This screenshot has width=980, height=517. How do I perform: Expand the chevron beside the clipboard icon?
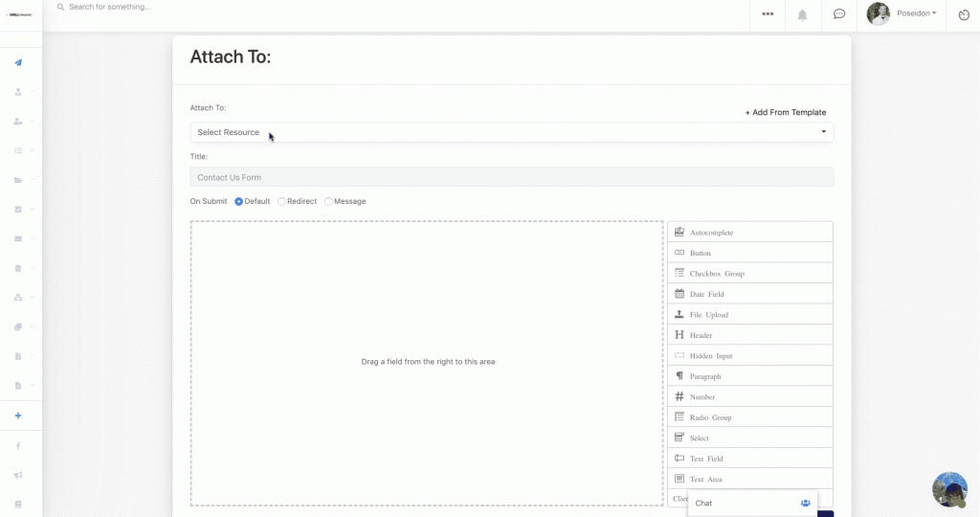coord(33,268)
